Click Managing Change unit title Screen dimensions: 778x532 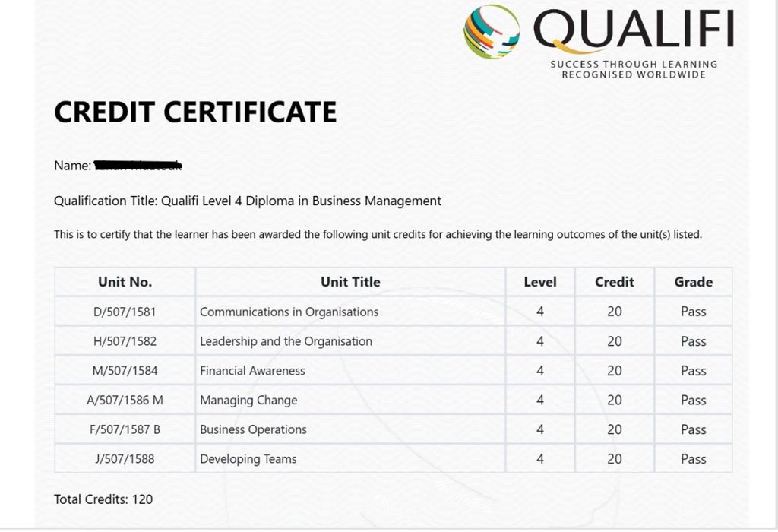248,401
